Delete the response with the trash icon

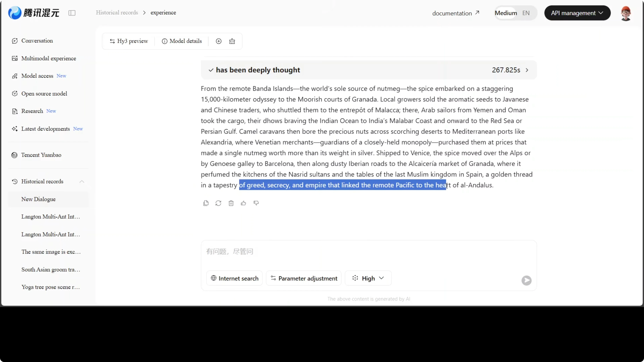231,203
